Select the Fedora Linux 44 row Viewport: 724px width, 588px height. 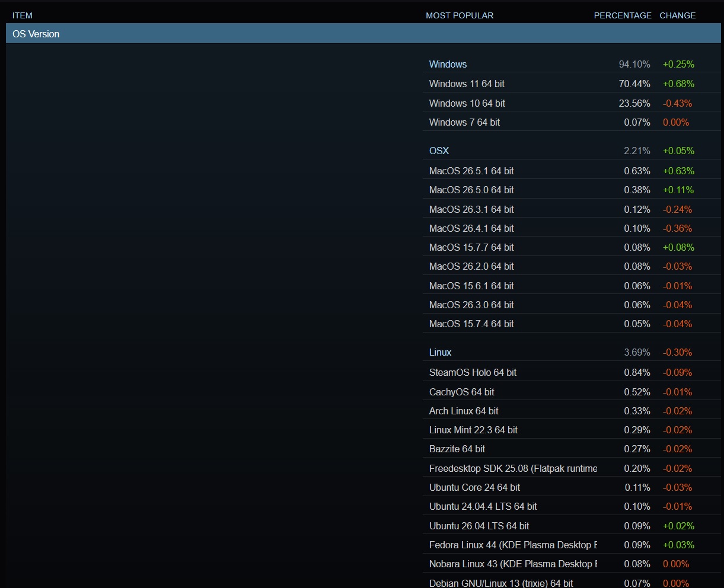(x=572, y=545)
